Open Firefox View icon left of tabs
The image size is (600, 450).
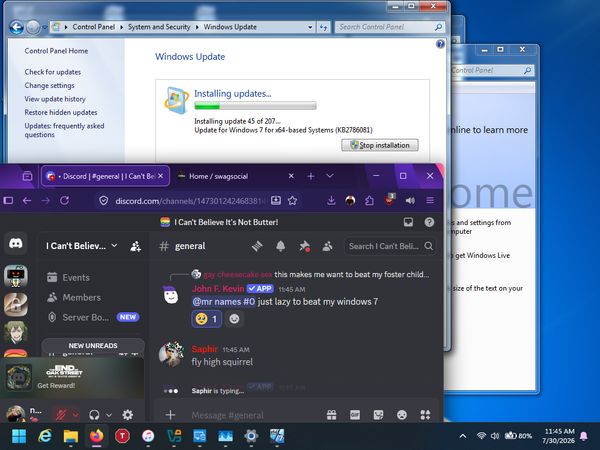[x=27, y=176]
